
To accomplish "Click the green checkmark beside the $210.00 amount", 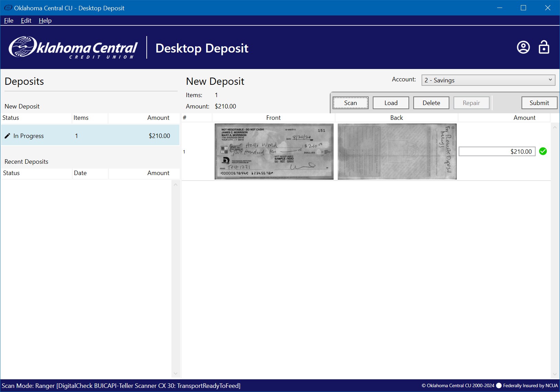I will 543,151.
